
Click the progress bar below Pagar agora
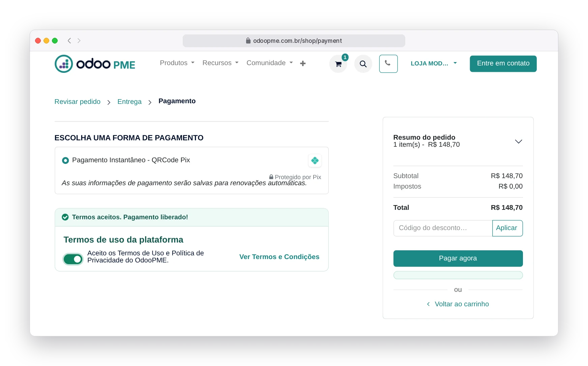tap(458, 275)
